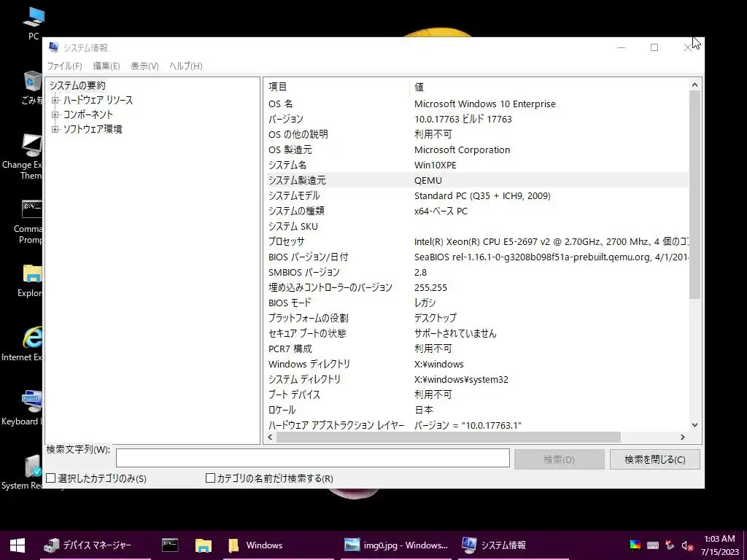Image resolution: width=747 pixels, height=560 pixels.
Task: Expand ソフトウェア環境 tree node
Action: point(55,129)
